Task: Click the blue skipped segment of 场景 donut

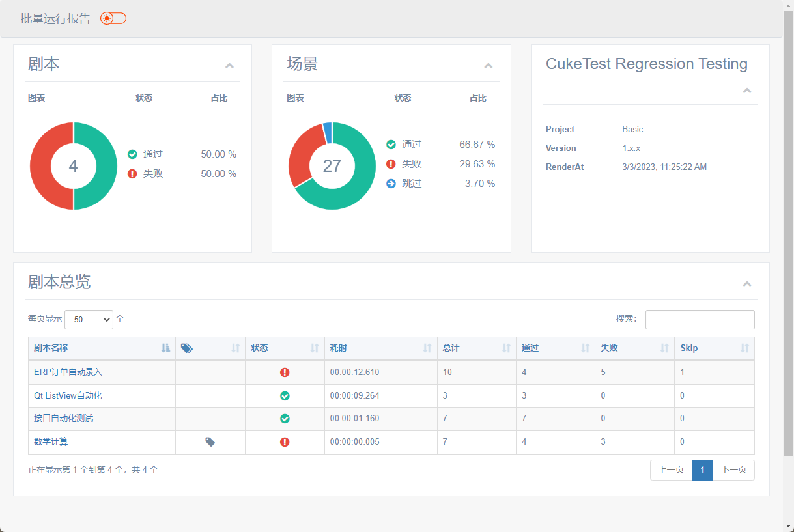Action: 328,132
